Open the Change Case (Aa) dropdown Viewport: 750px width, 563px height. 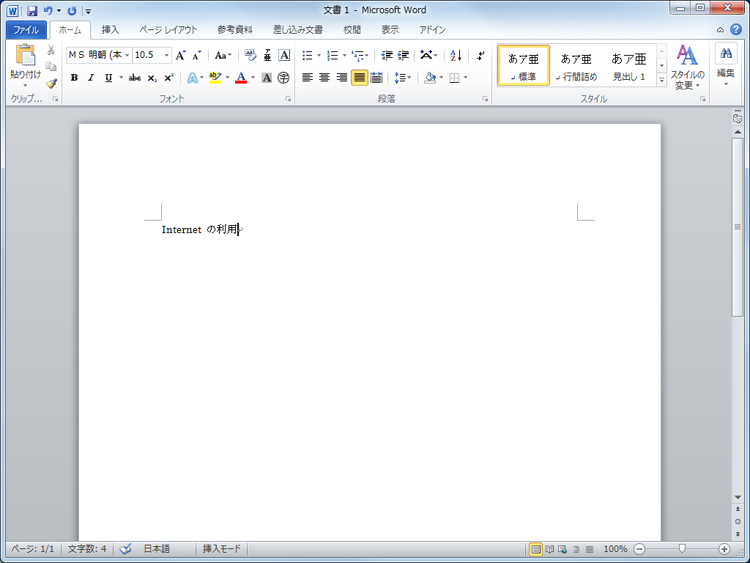[x=222, y=55]
